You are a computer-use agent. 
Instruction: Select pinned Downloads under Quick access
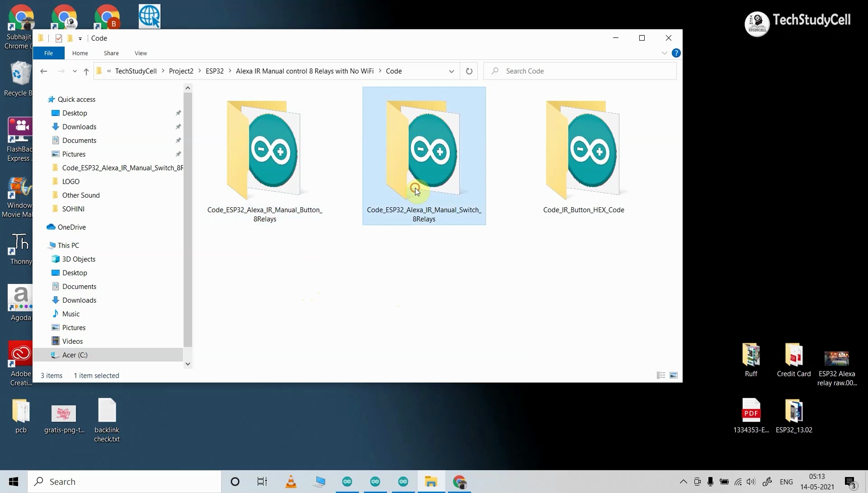[79, 127]
